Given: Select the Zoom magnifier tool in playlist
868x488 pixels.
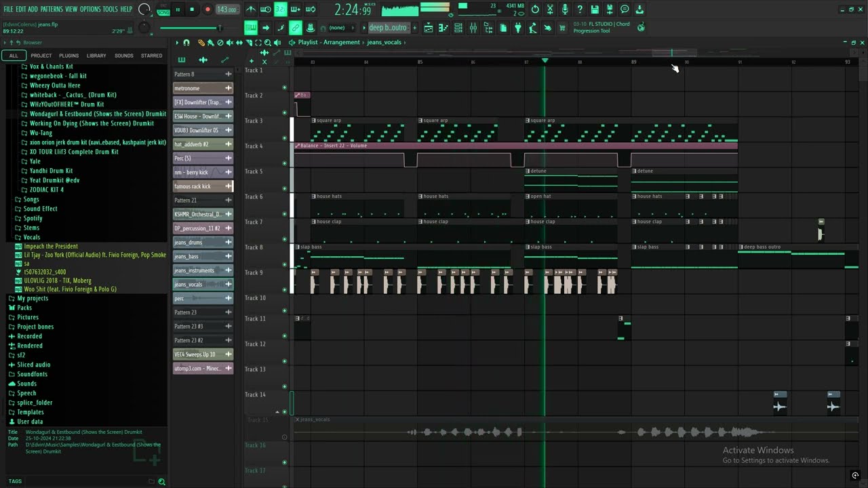Looking at the screenshot, I should [268, 43].
